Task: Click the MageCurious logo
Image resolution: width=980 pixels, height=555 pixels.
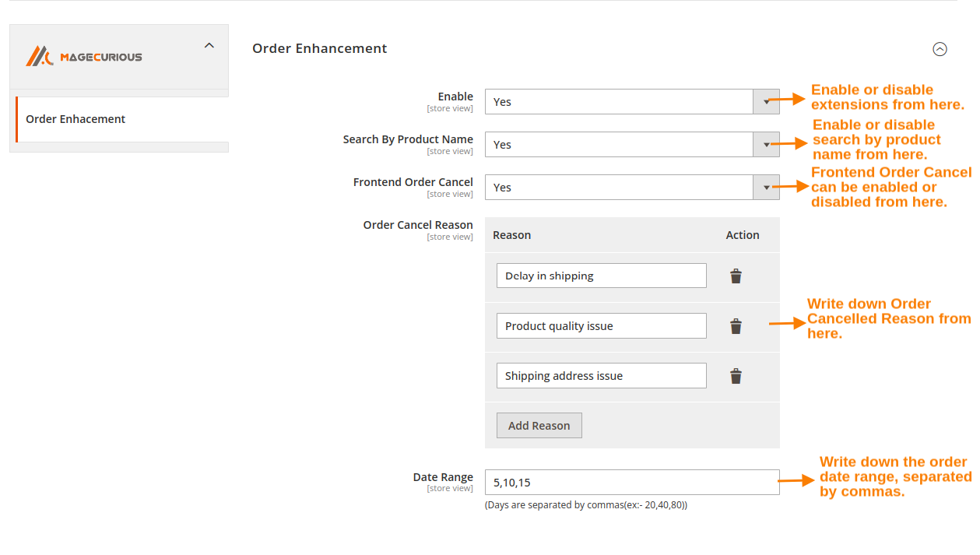Action: point(86,55)
